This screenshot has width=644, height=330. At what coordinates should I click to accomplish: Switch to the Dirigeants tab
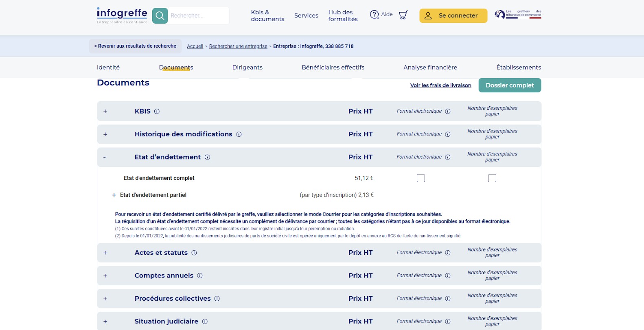[x=247, y=68]
